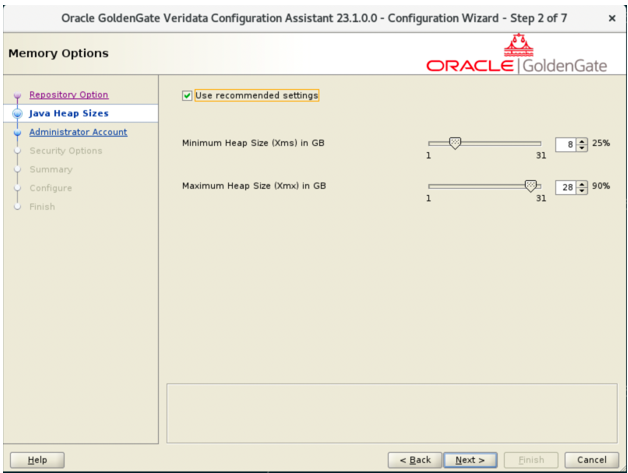Increase Maximum Heap Size with up arrow
The image size is (628, 473).
[x=582, y=184]
